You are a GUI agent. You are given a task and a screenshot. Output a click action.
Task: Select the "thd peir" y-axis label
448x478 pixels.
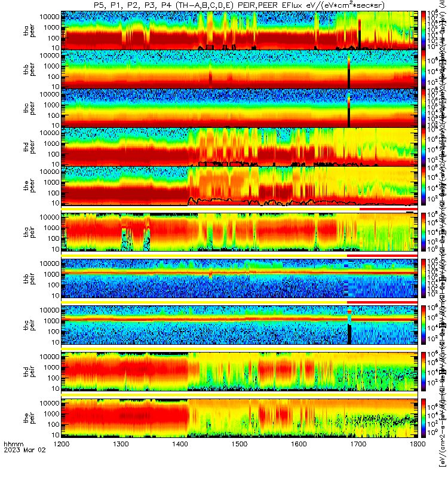click(x=29, y=371)
